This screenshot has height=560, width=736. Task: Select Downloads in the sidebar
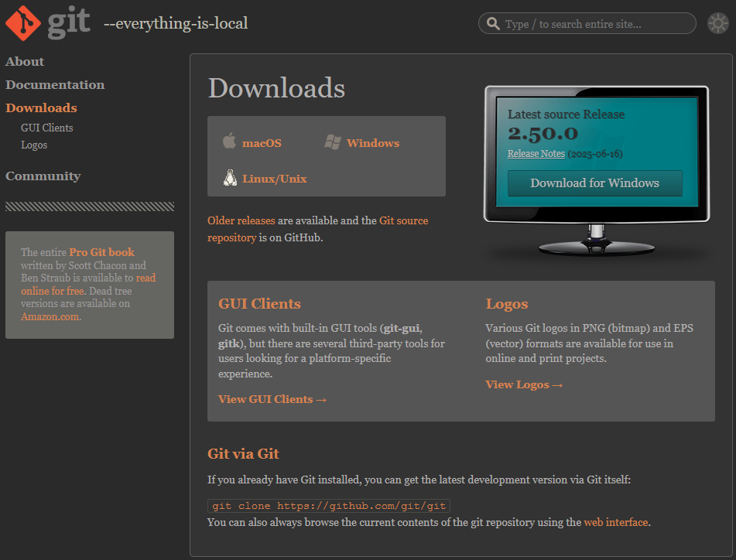(41, 108)
